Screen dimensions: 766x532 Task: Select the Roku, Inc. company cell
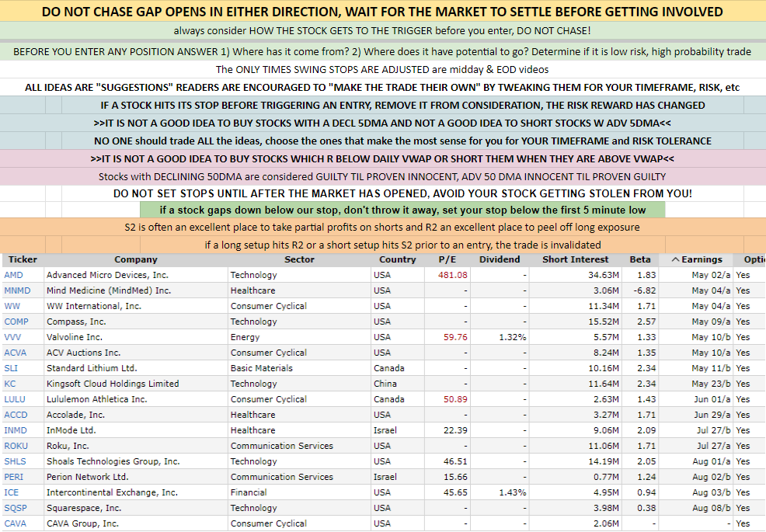[136, 446]
